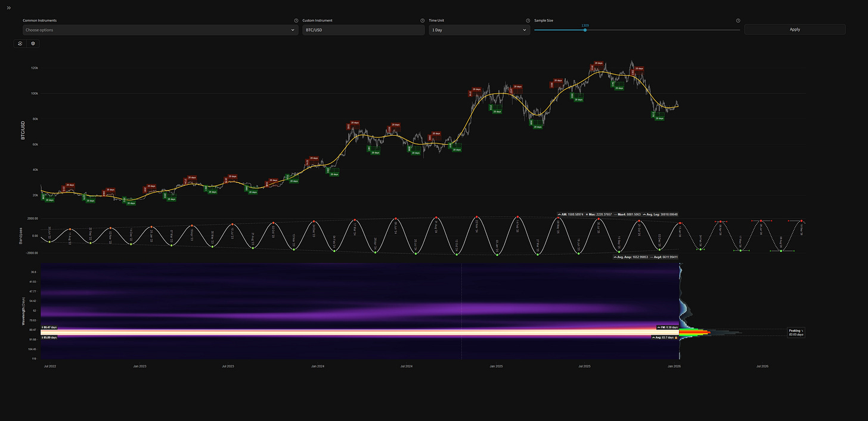
Task: Open help icon for Common Instruments
Action: click(296, 20)
